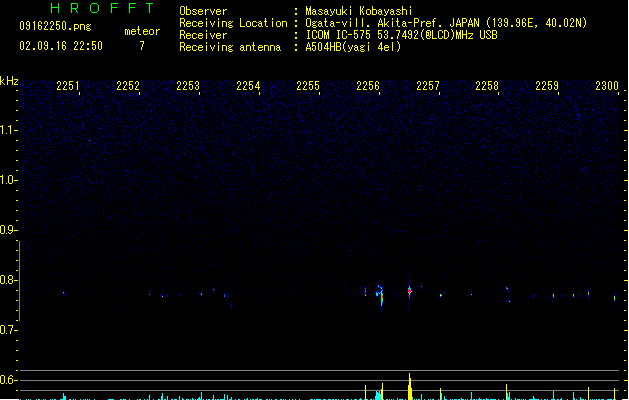Click the 2256 time marker
This screenshot has height=400, width=629.
(x=368, y=86)
